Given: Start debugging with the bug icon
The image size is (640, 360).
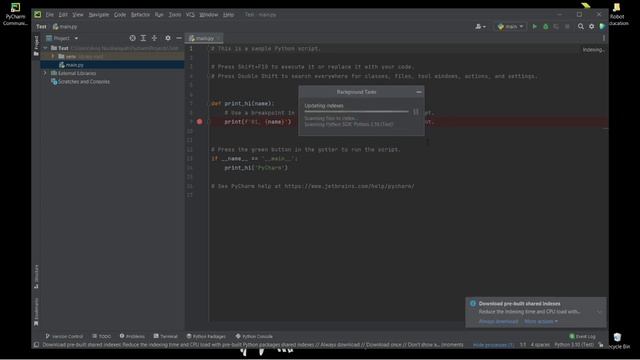Looking at the screenshot, I should (x=546, y=27).
